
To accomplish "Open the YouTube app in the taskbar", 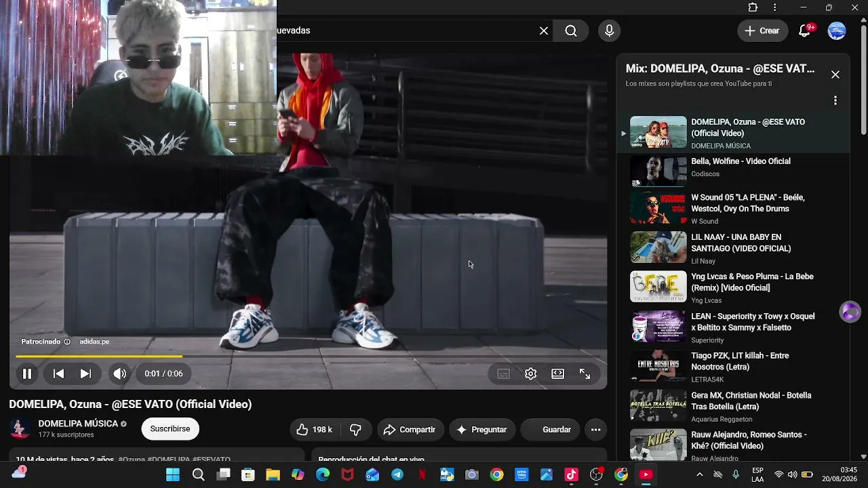I will click(646, 474).
